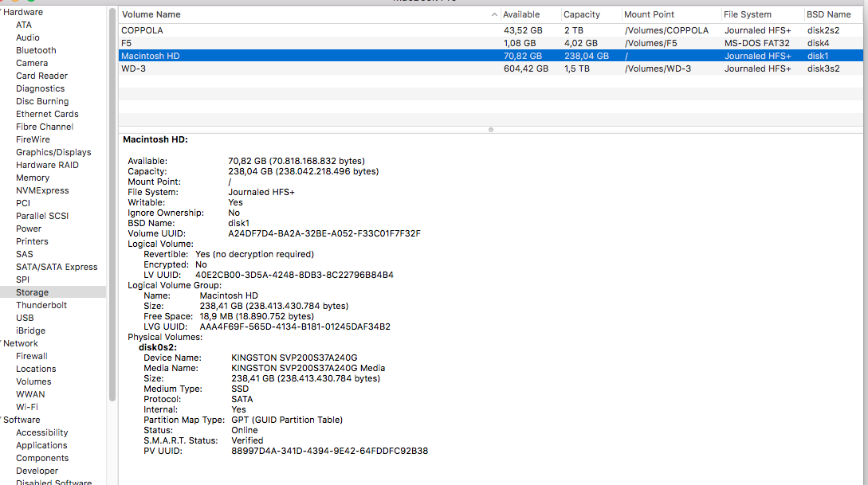Open Disc Burning section
868x485 pixels.
click(x=42, y=101)
